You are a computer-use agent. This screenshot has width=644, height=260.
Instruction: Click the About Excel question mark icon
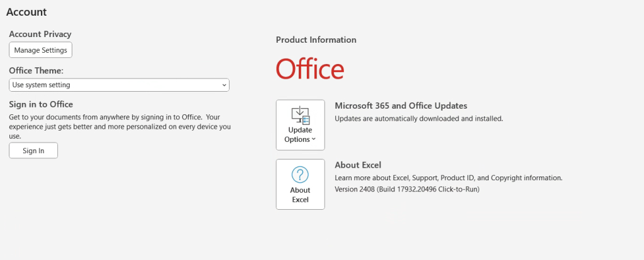pyautogui.click(x=300, y=174)
